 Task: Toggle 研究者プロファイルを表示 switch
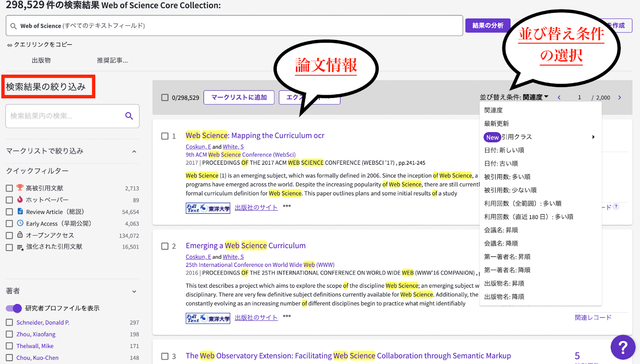pyautogui.click(x=14, y=308)
